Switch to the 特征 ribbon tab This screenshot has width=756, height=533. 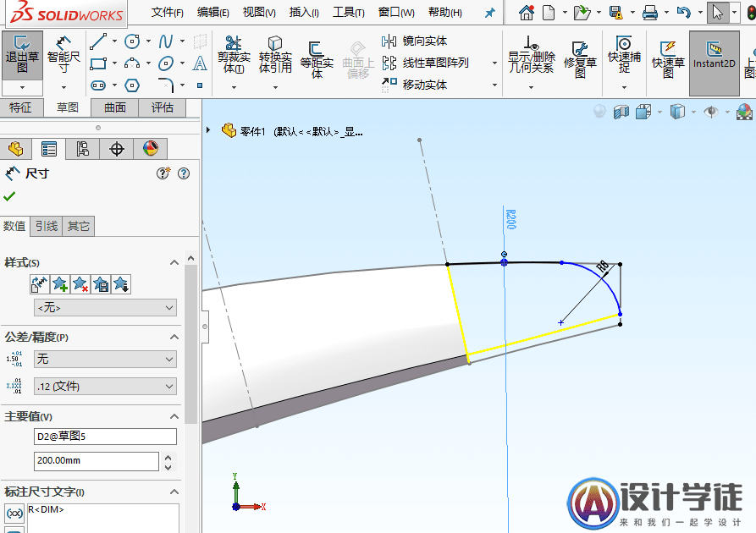(x=20, y=107)
